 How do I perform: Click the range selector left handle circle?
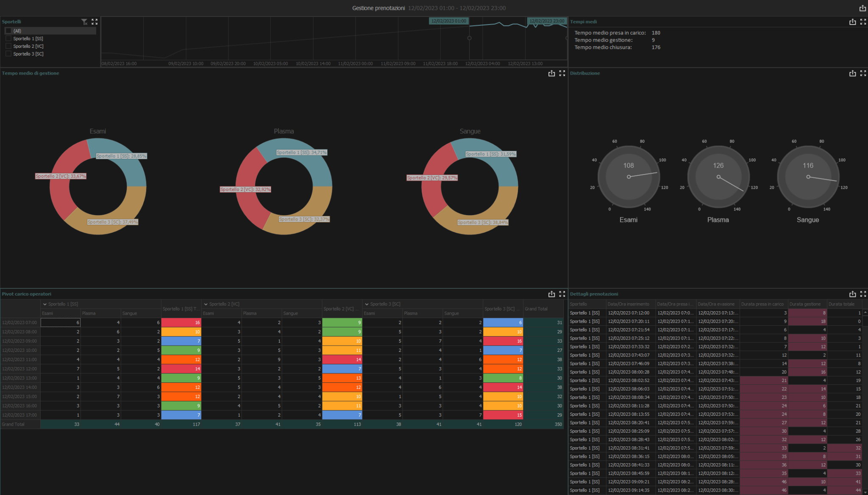(469, 38)
